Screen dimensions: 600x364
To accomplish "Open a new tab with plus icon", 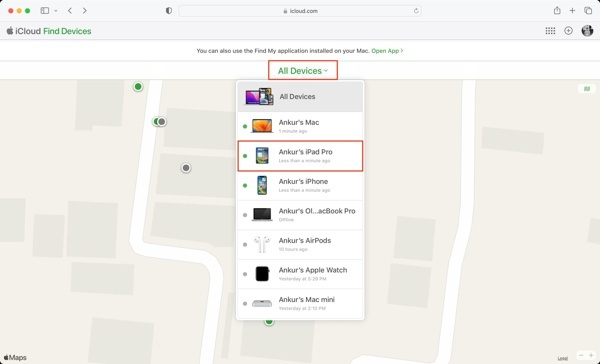I will click(x=572, y=11).
